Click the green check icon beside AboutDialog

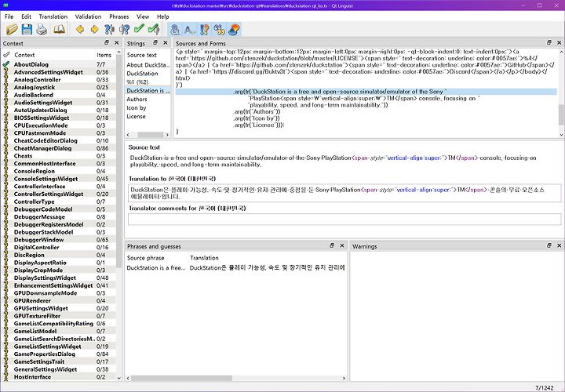[6, 64]
